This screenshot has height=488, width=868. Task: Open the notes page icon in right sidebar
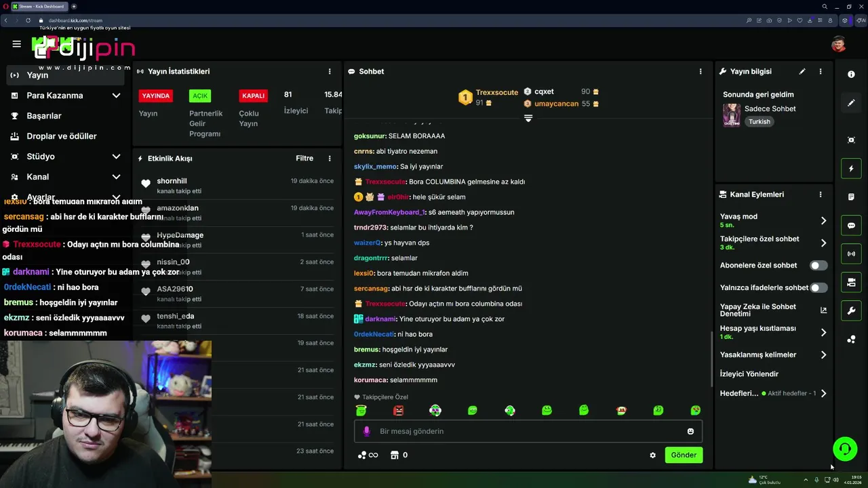point(851,197)
